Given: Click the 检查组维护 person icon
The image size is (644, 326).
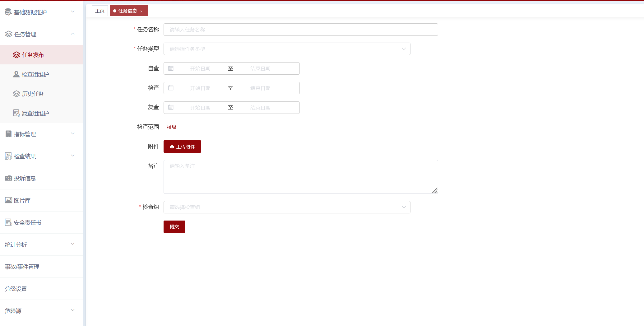Looking at the screenshot, I should pyautogui.click(x=16, y=74).
